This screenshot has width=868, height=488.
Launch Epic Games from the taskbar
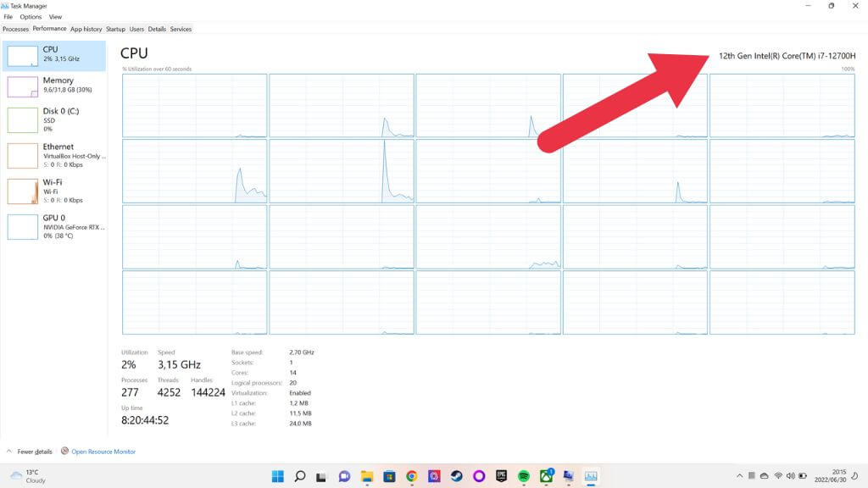pos(501,476)
